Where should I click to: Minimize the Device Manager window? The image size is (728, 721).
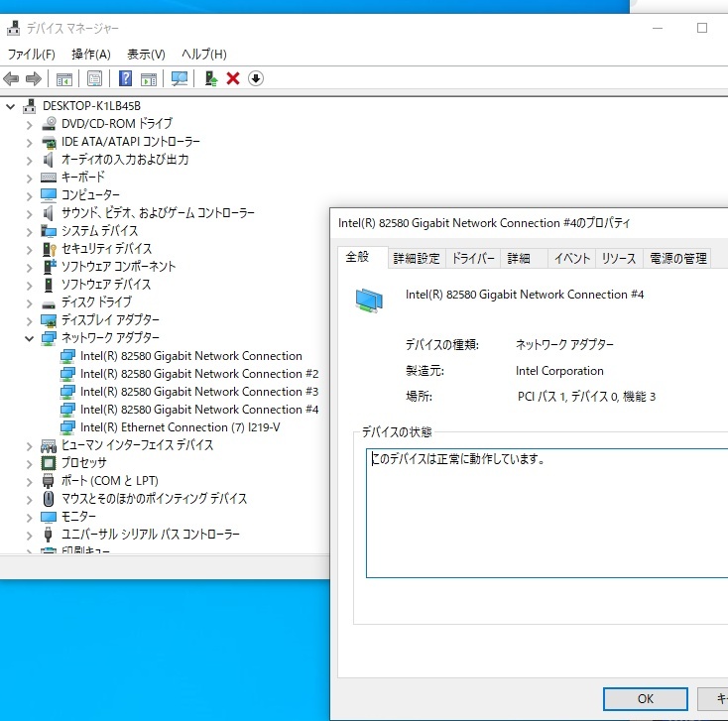click(x=658, y=29)
